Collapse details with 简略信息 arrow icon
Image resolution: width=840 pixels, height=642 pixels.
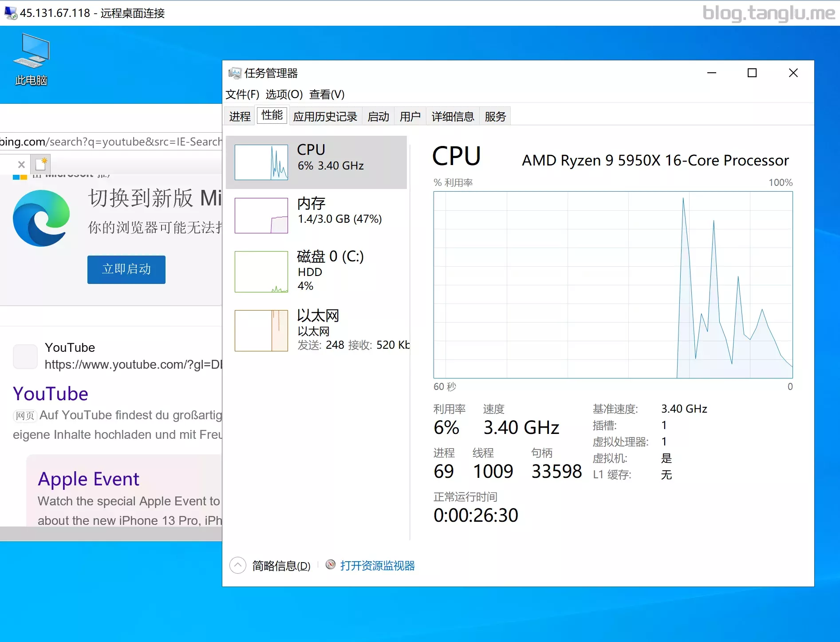238,565
